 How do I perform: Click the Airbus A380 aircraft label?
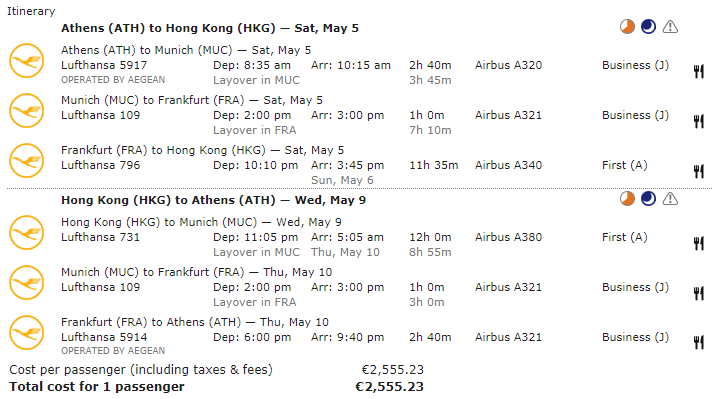[509, 237]
